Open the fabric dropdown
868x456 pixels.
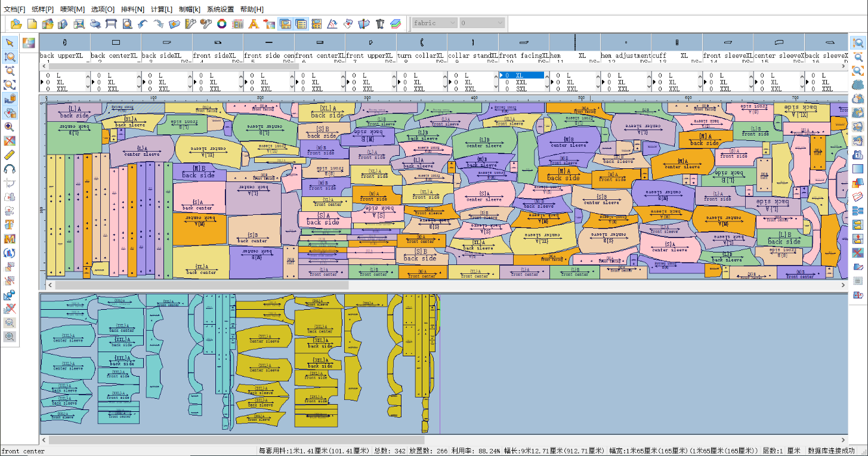434,23
